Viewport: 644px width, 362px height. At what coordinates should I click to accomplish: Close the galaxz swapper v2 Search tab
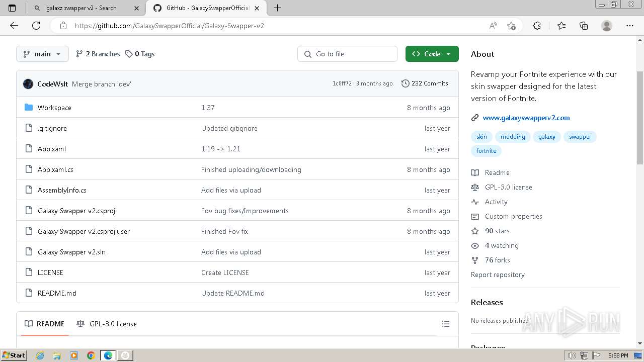[136, 8]
